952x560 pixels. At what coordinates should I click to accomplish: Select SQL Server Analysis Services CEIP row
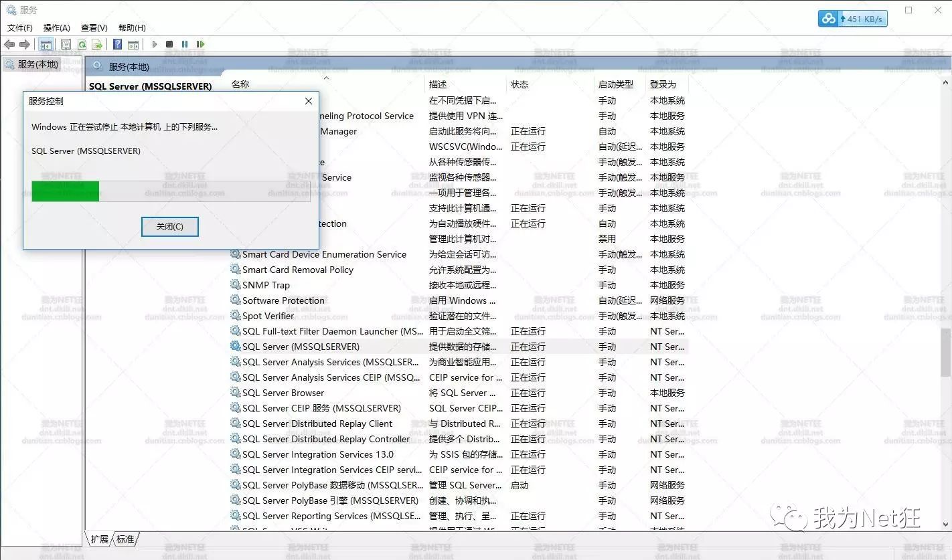(x=459, y=377)
